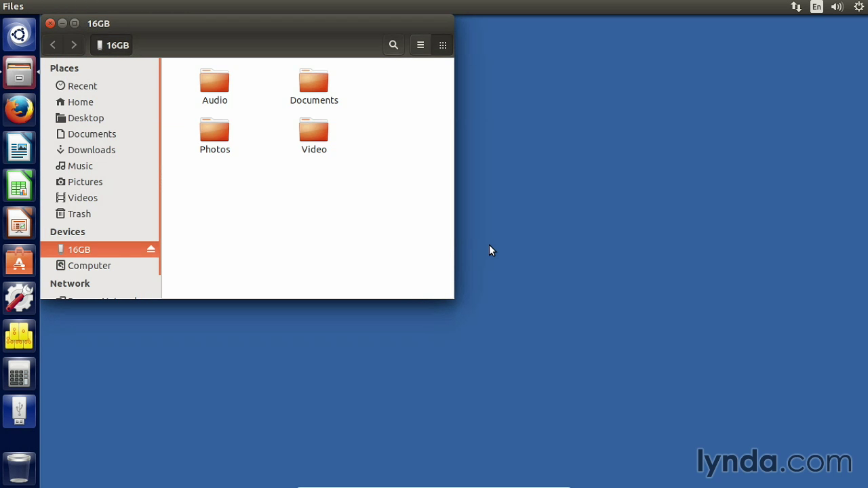868x488 pixels.
Task: Click the sidebar scrollbar
Action: point(160,167)
